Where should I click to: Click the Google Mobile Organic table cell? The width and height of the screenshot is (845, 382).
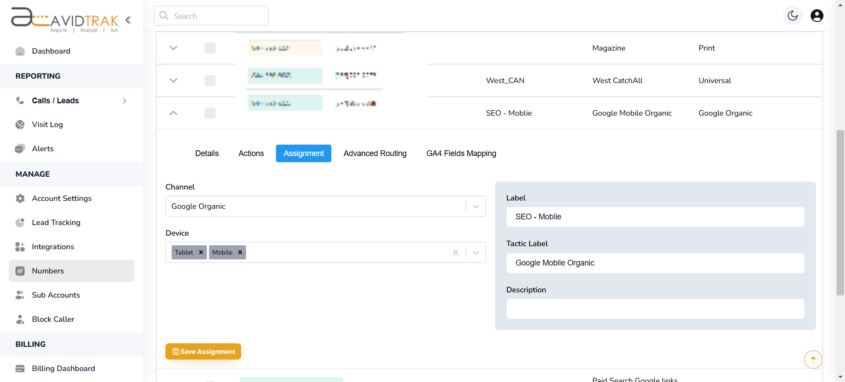[x=632, y=113]
